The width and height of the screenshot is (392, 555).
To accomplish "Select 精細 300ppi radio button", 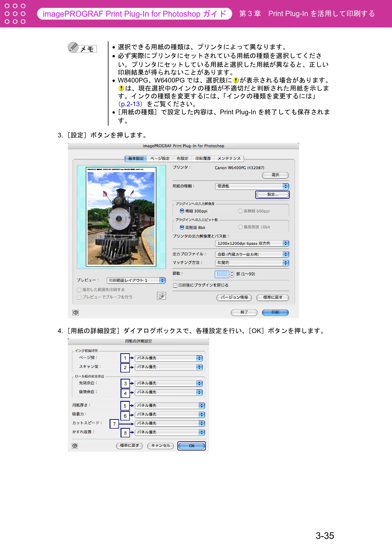I will [182, 211].
